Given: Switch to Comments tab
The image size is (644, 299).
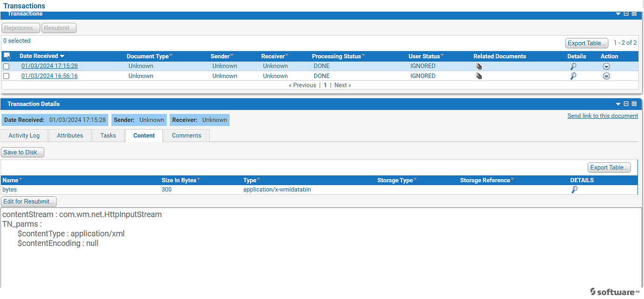Looking at the screenshot, I should pos(187,135).
